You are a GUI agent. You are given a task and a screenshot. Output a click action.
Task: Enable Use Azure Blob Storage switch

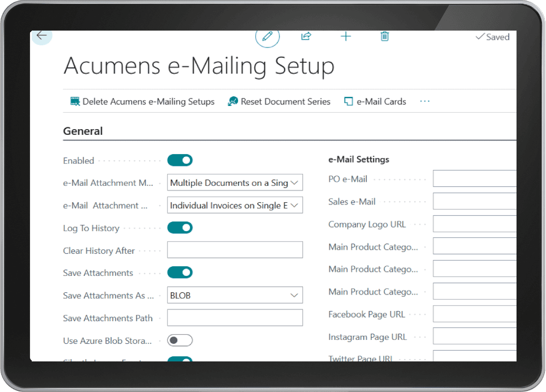[180, 340]
